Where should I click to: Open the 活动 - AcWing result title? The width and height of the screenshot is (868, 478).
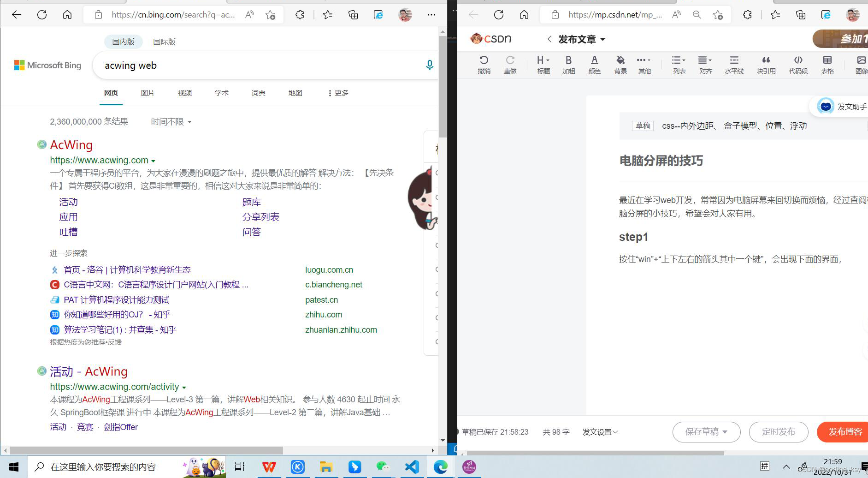89,371
